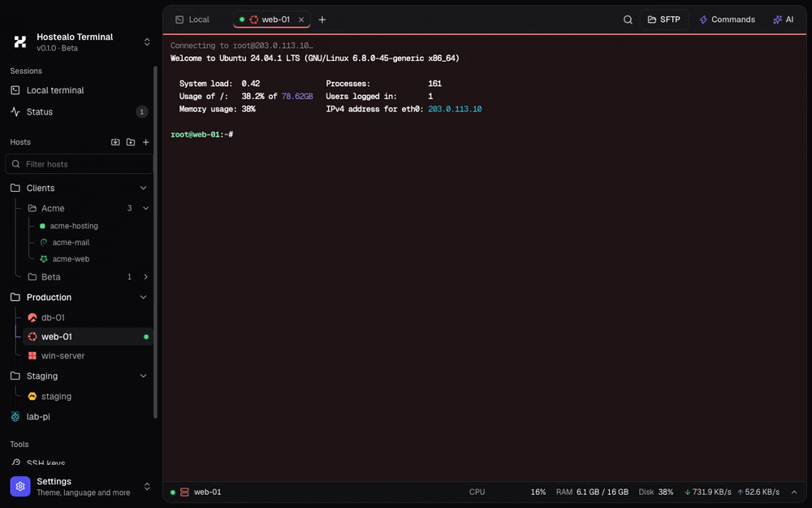This screenshot has height=508, width=812.
Task: Expand the Beta subfolder chevron
Action: [146, 277]
